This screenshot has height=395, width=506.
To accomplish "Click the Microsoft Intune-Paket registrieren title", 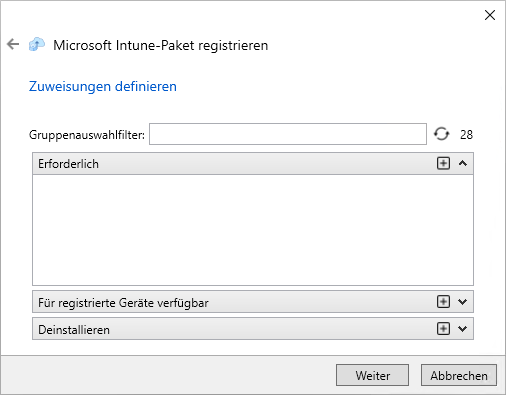I will coord(161,45).
